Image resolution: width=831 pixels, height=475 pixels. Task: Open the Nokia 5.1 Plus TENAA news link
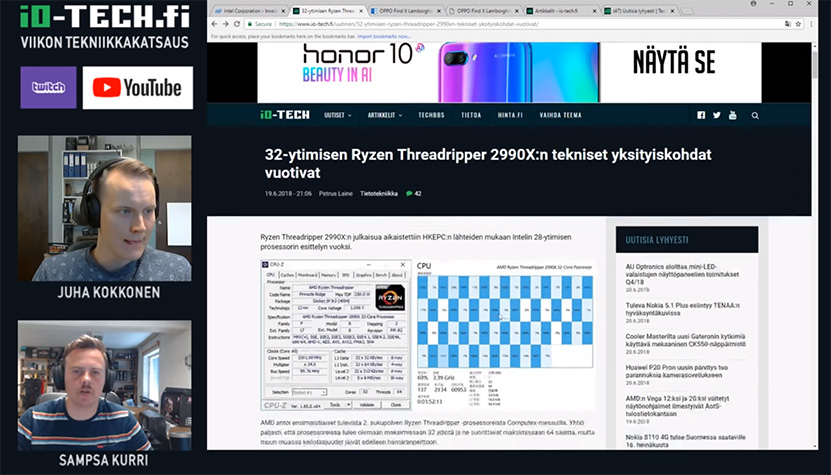pyautogui.click(x=683, y=309)
